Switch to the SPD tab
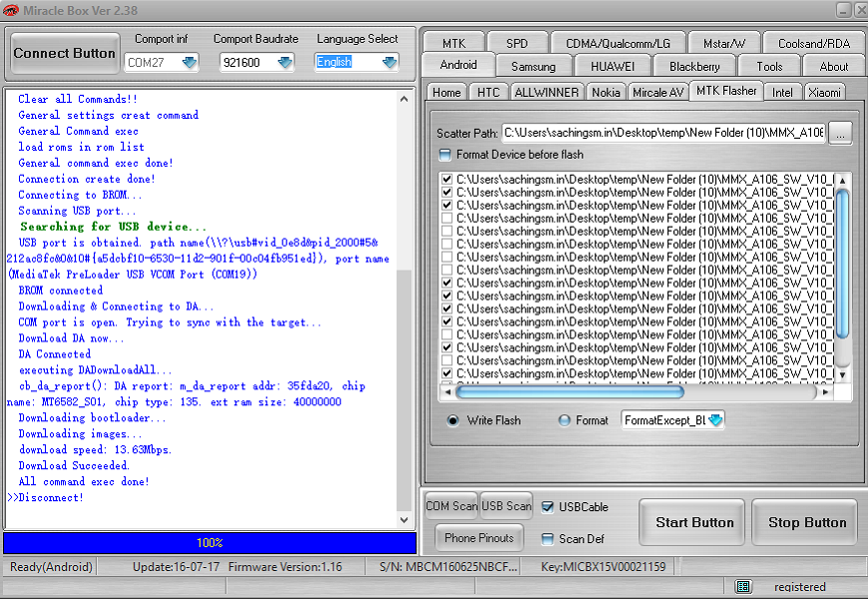The height and width of the screenshot is (599, 868). [517, 43]
